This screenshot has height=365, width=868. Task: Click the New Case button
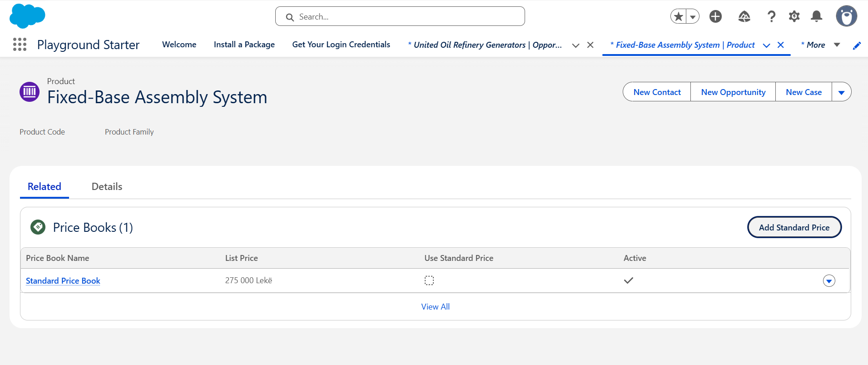point(804,92)
